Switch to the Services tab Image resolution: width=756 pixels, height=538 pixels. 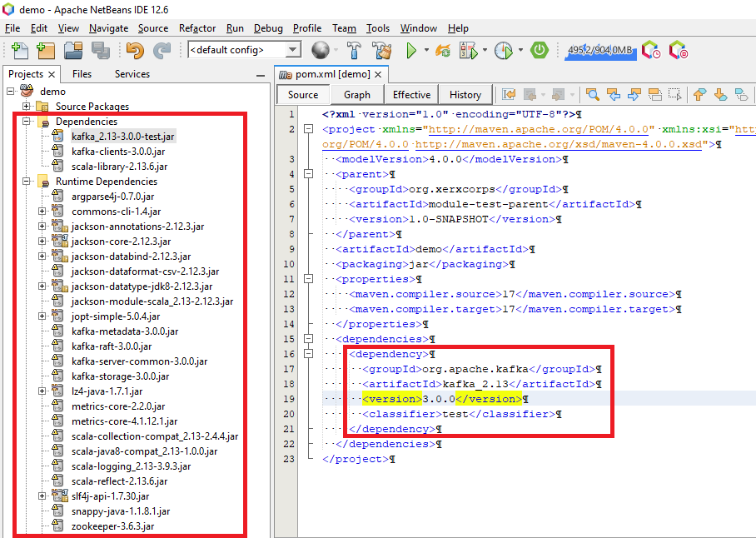[132, 74]
